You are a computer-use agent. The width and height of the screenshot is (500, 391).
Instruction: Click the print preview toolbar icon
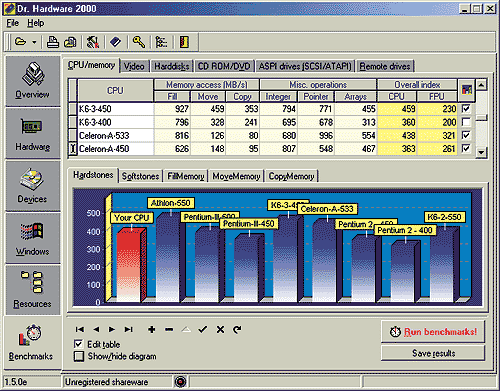[x=70, y=42]
